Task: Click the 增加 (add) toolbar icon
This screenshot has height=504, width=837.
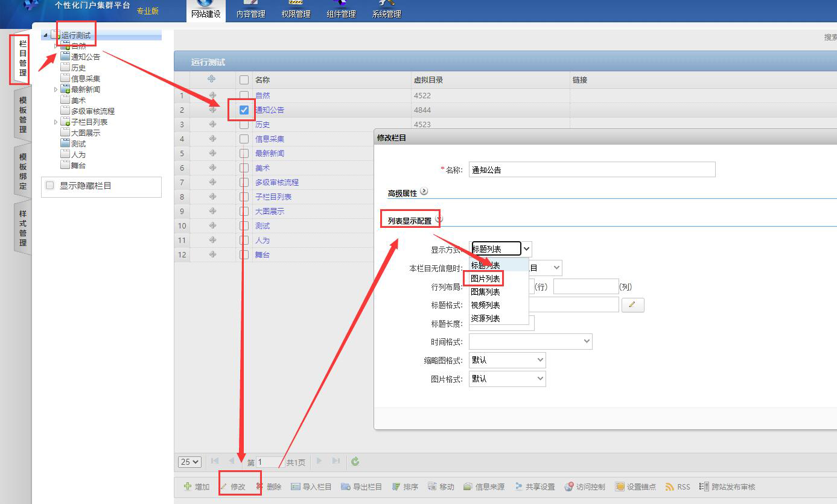Action: (x=188, y=487)
